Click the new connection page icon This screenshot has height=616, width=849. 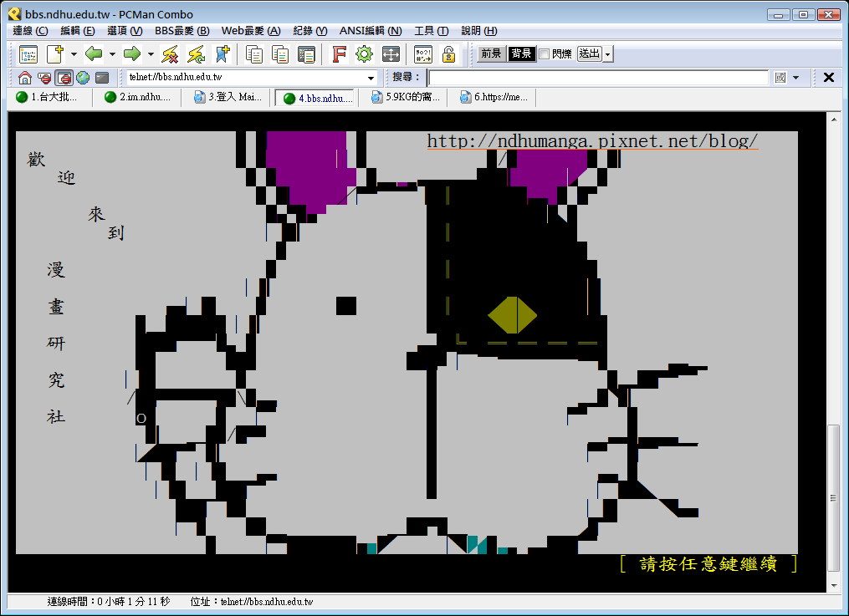coord(55,54)
